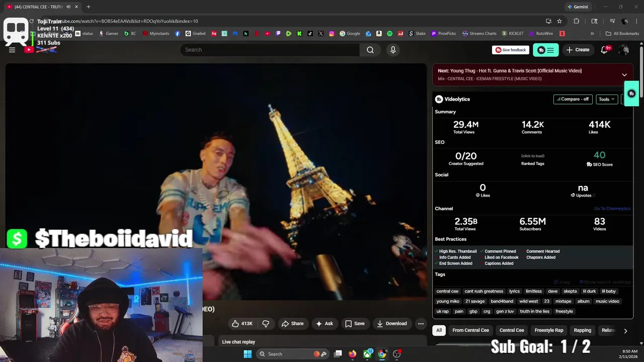The image size is (644, 362).
Task: Click the 'lil baby' tag
Action: 608,291
